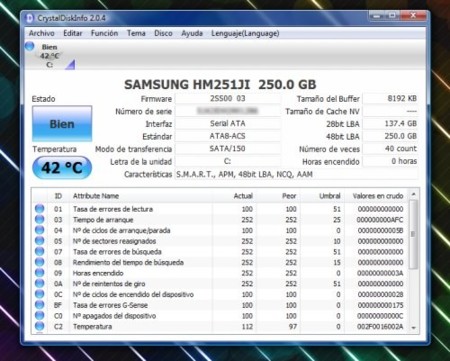
Task: Click the Características S.M.A.R.T. field
Action: (296, 174)
